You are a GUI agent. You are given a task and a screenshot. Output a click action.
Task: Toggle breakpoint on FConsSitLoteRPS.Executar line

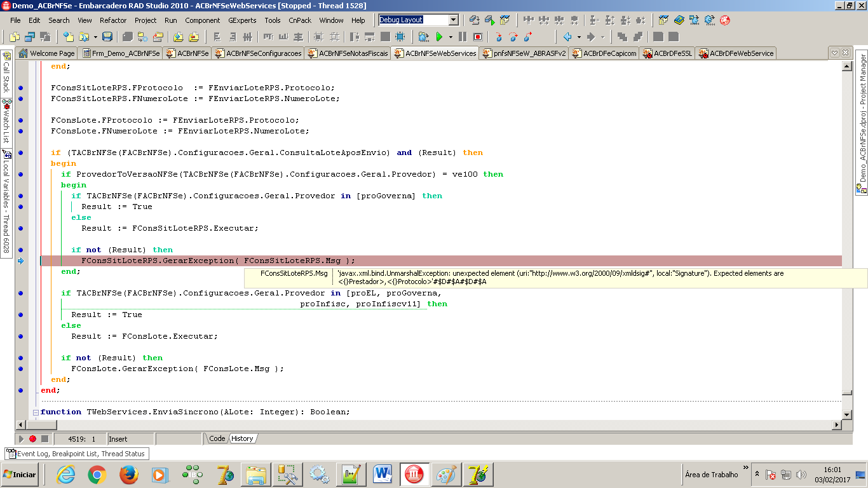(21, 228)
